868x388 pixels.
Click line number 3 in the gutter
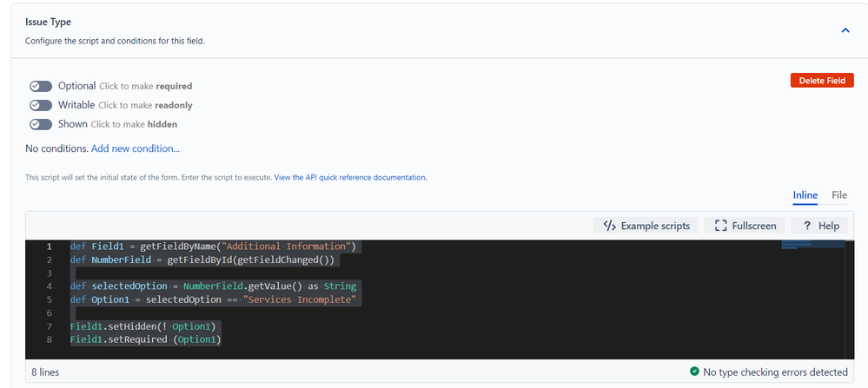50,273
